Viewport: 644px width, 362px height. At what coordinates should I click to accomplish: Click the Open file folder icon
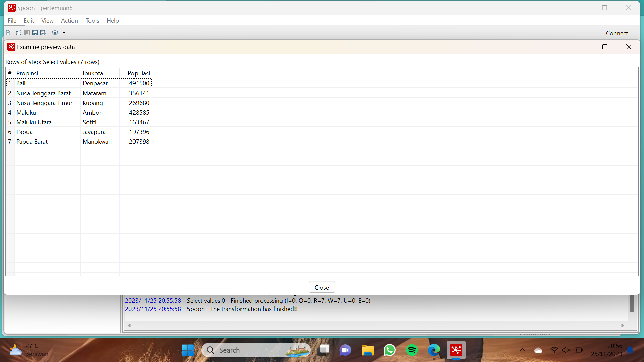(18, 33)
